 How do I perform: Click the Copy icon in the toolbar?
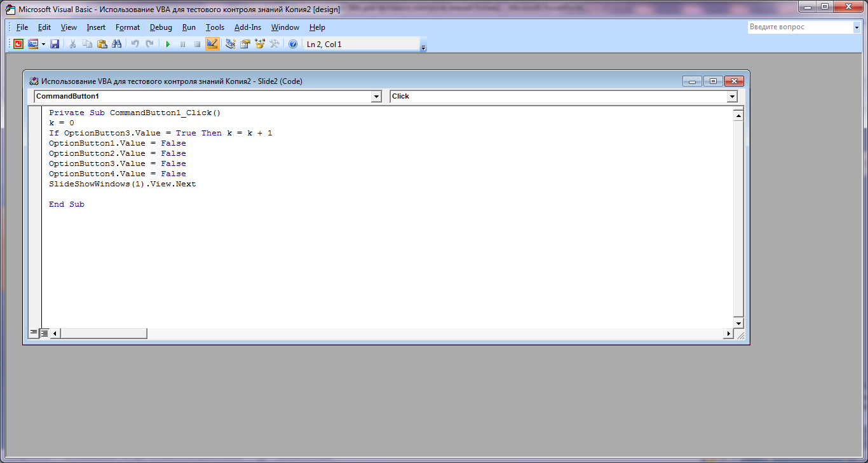pyautogui.click(x=88, y=44)
